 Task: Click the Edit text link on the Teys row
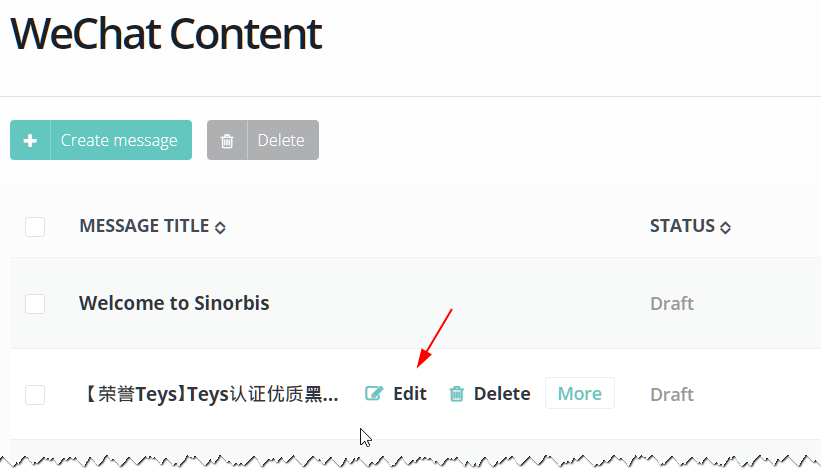(410, 394)
